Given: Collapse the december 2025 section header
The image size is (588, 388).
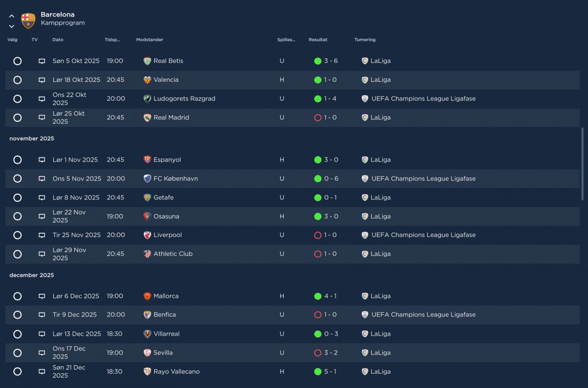Looking at the screenshot, I should coord(32,275).
